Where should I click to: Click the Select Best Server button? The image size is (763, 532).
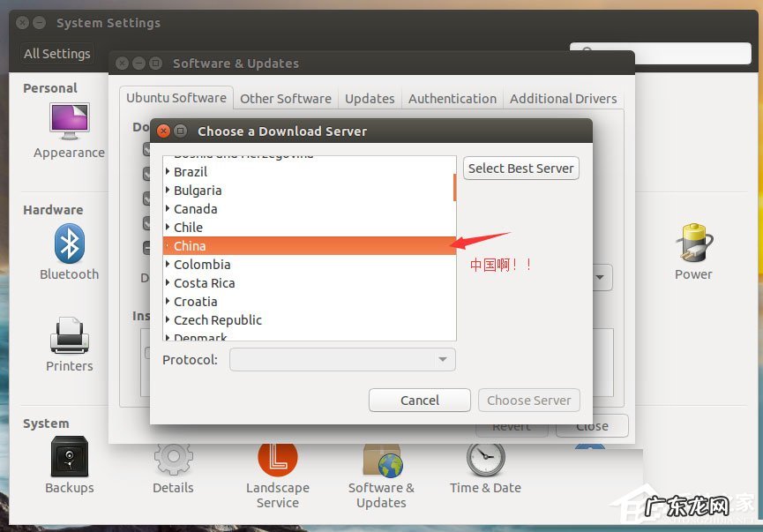(520, 168)
